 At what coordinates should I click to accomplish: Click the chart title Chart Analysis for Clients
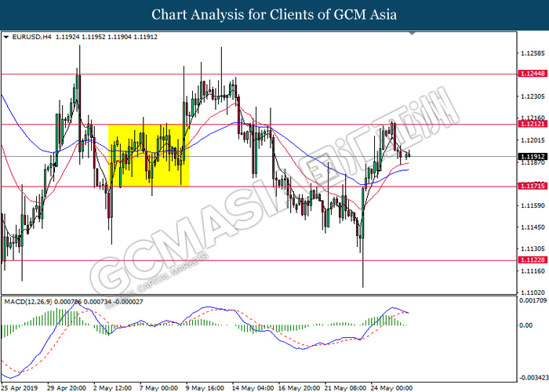click(x=274, y=14)
